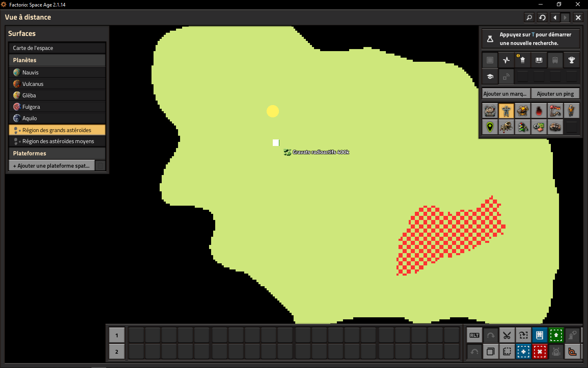588x368 pixels.
Task: Click the Plateformes section header
Action: pyautogui.click(x=57, y=153)
